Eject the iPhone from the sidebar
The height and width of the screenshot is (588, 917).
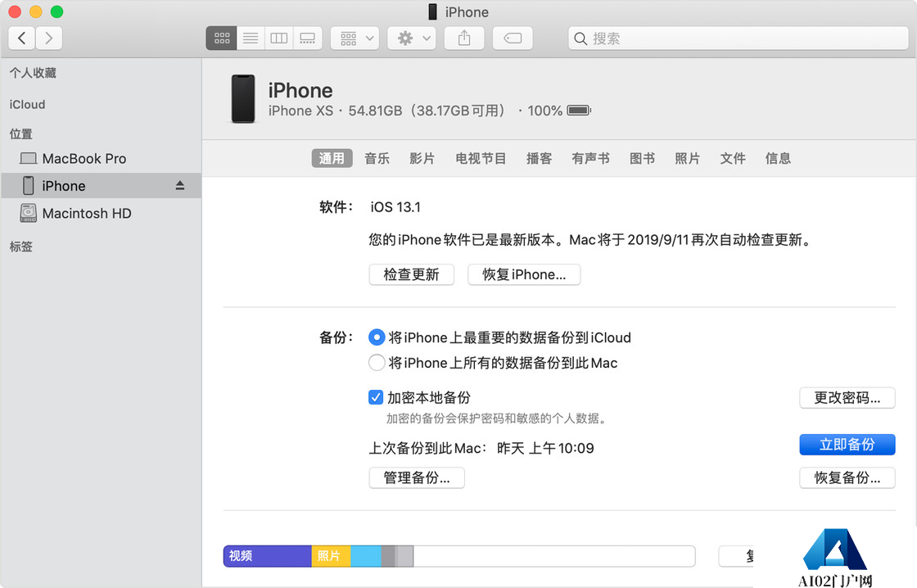click(x=180, y=185)
